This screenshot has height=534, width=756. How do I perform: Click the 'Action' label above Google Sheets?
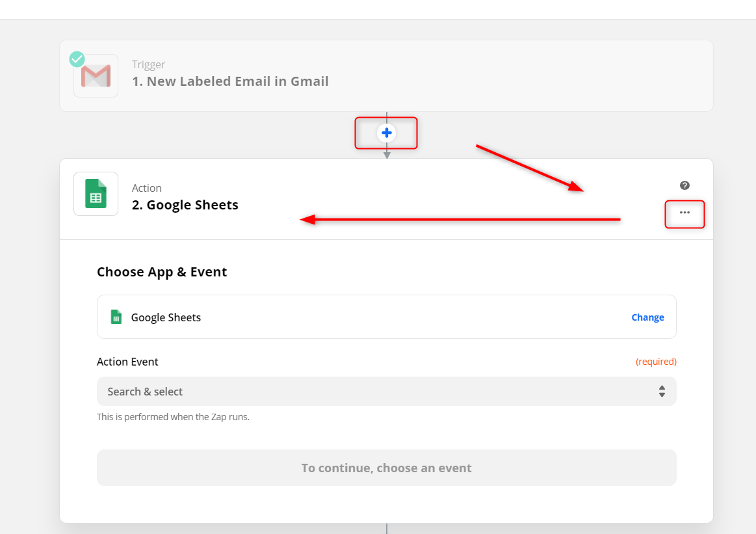click(146, 188)
